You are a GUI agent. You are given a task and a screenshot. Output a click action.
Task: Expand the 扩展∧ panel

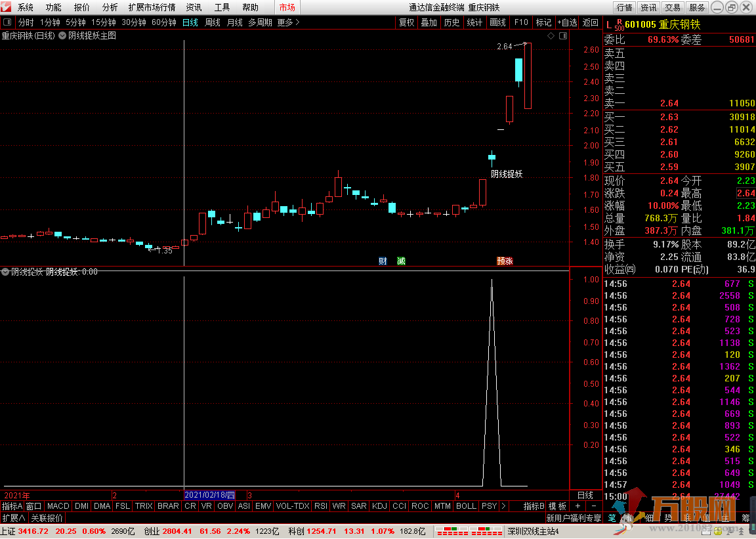14,518
